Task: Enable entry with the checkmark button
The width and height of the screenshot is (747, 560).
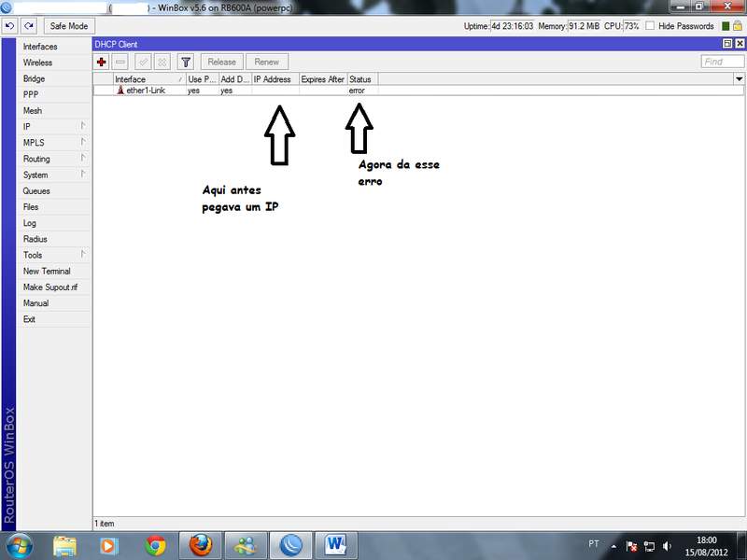Action: [143, 62]
